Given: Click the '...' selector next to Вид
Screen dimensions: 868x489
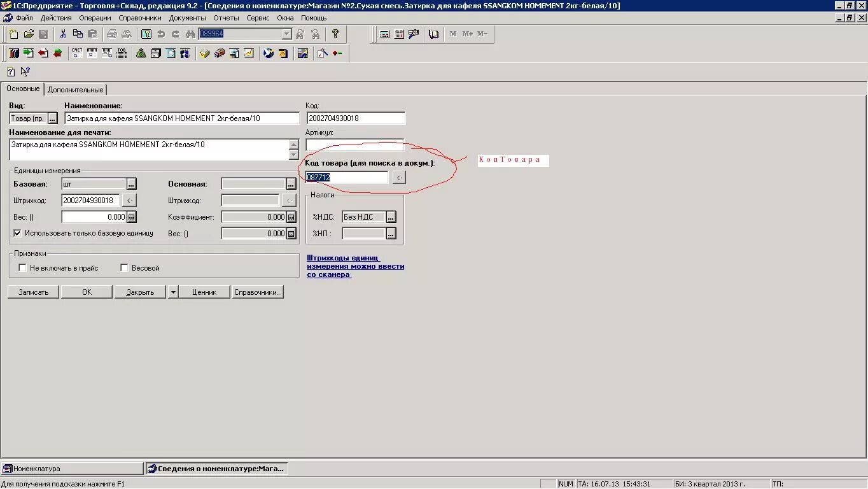Looking at the screenshot, I should [53, 118].
